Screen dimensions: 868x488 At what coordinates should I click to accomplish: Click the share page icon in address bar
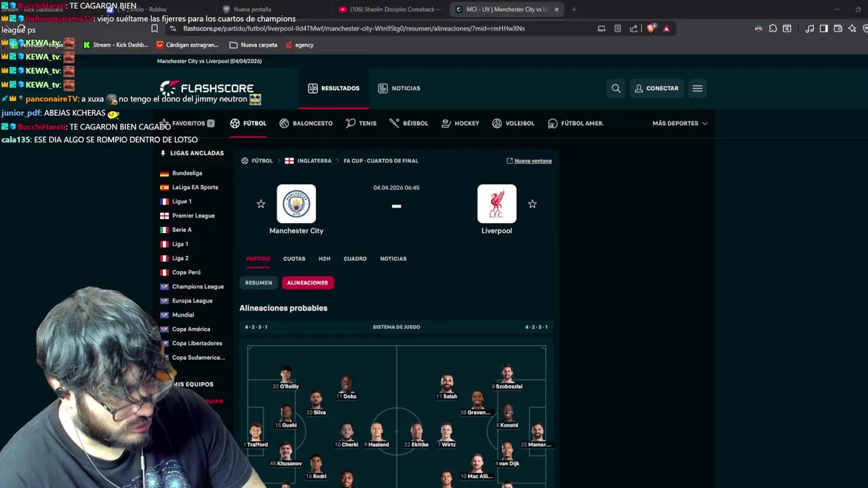(633, 28)
